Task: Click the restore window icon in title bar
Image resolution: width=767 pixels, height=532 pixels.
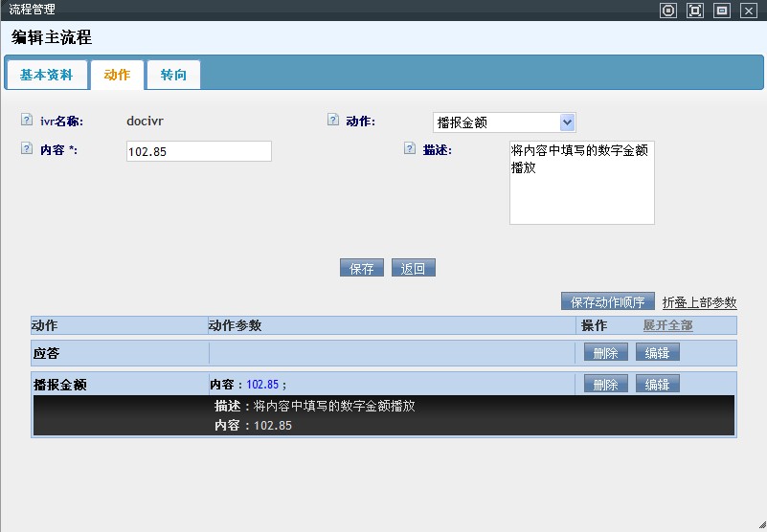Action: pos(722,11)
